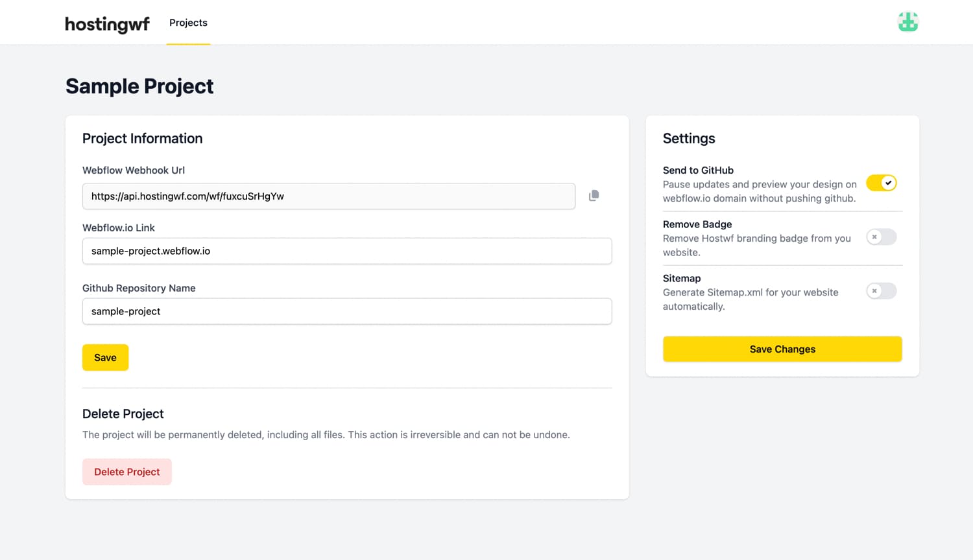Click inside the sample-project repository name box
The height and width of the screenshot is (560, 973).
[347, 311]
